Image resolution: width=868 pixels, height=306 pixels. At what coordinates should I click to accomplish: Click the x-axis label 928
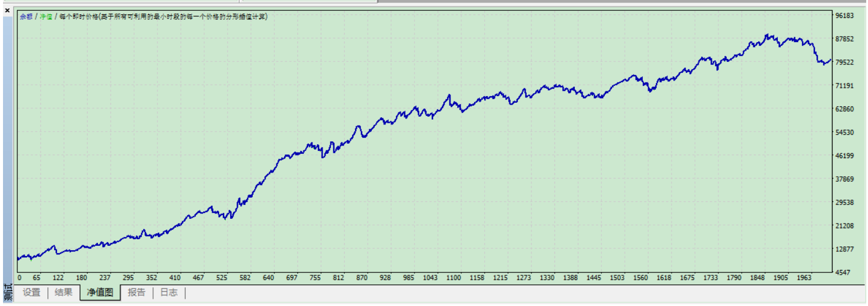[385, 278]
